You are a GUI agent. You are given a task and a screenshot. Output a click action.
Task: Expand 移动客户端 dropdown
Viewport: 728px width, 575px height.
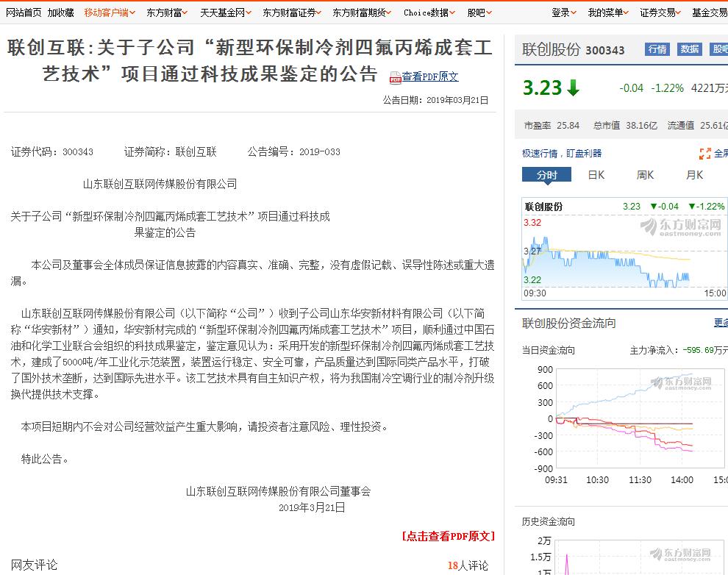coord(110,12)
